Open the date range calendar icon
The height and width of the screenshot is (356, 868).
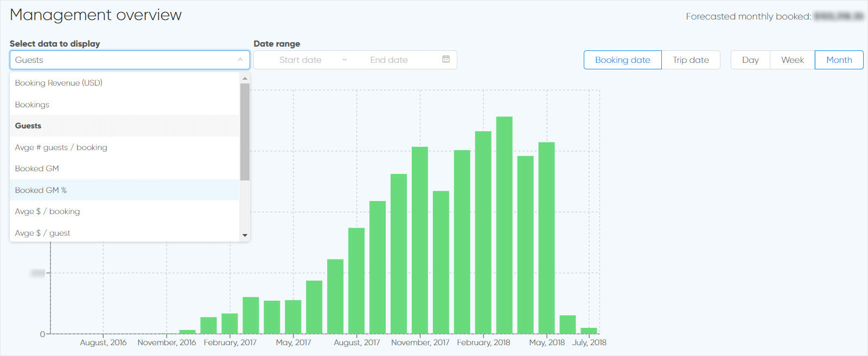point(446,59)
